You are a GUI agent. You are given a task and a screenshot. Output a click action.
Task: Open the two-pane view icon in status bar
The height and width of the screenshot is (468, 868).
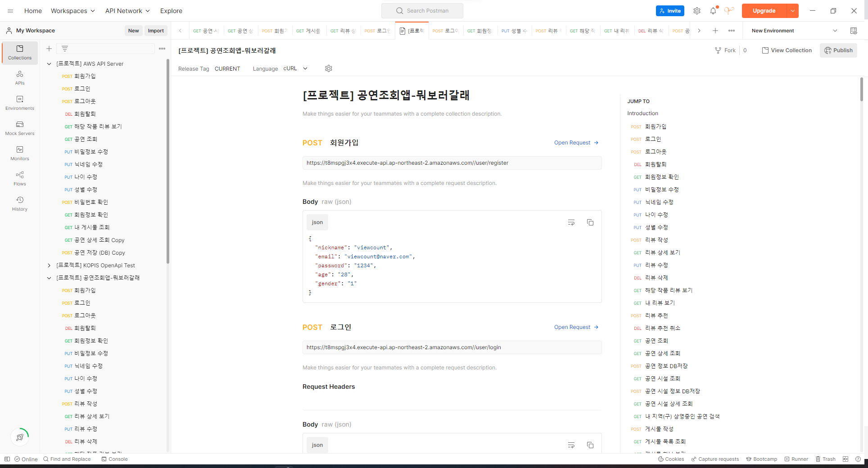point(845,459)
